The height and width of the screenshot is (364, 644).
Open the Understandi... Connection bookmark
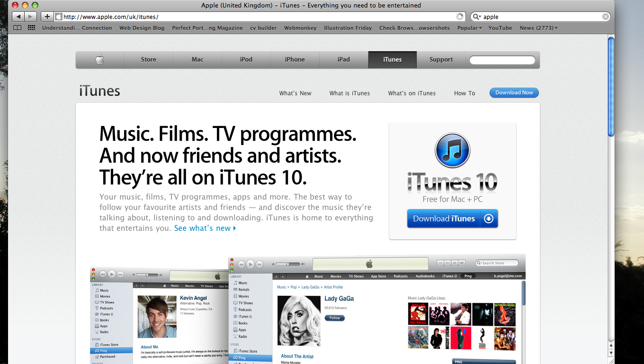coord(77,28)
